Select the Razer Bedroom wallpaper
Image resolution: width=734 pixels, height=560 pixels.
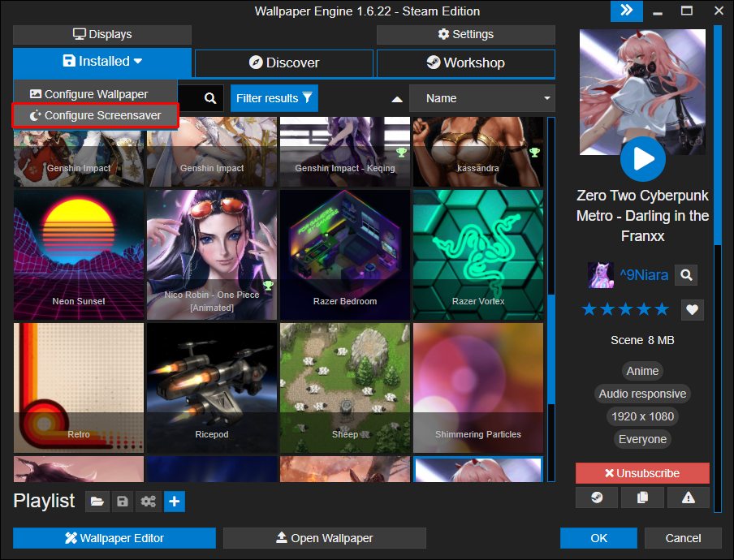click(345, 255)
